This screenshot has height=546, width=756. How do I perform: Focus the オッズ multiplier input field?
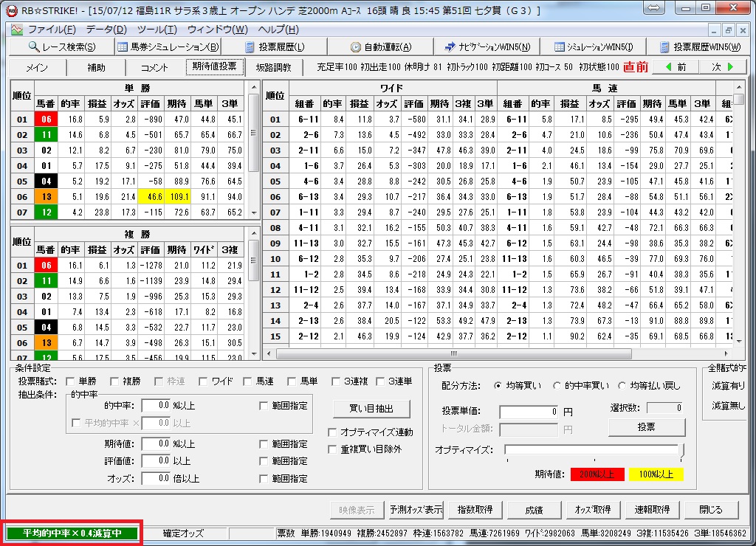[157, 479]
